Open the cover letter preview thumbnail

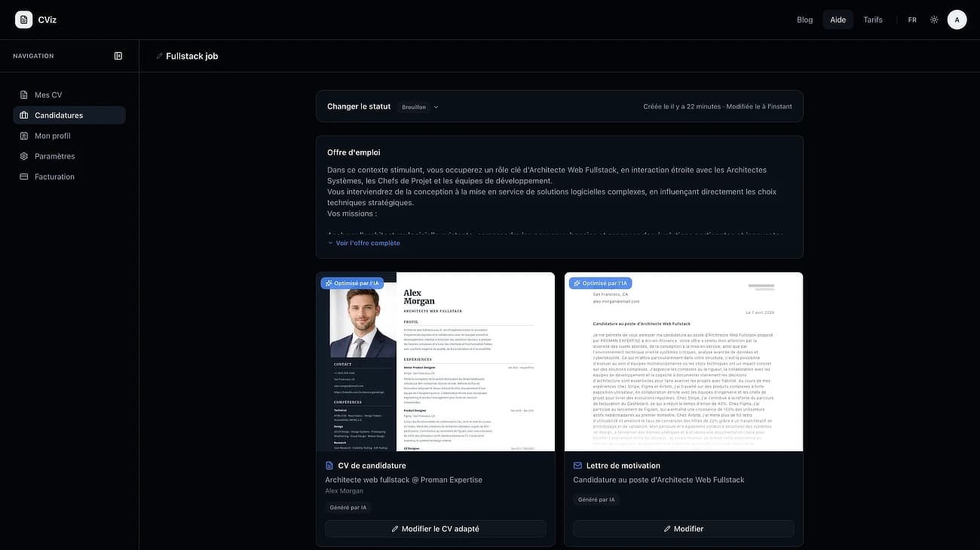point(684,362)
